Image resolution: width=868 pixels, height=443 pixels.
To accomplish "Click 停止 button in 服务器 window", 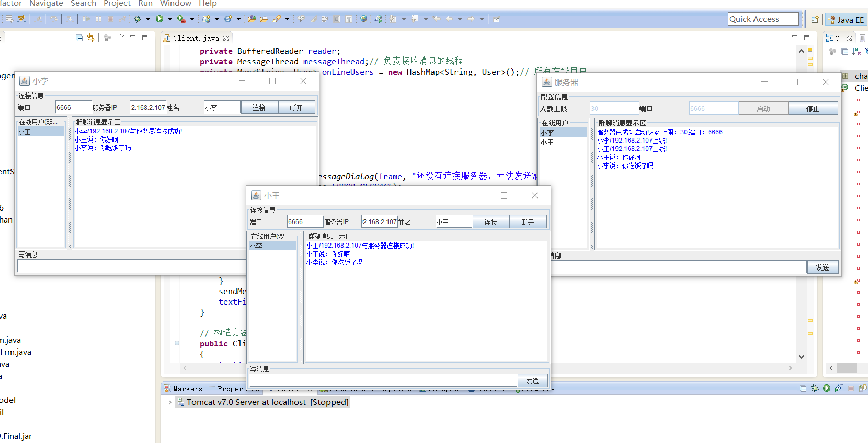I will click(x=813, y=109).
